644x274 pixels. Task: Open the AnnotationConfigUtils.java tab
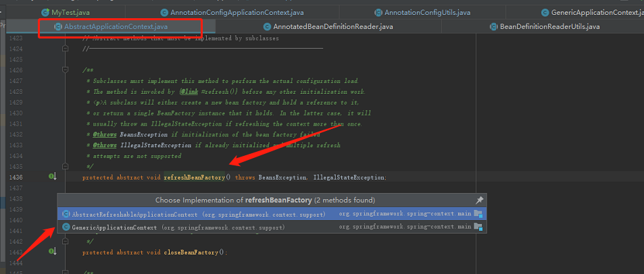[x=422, y=12]
